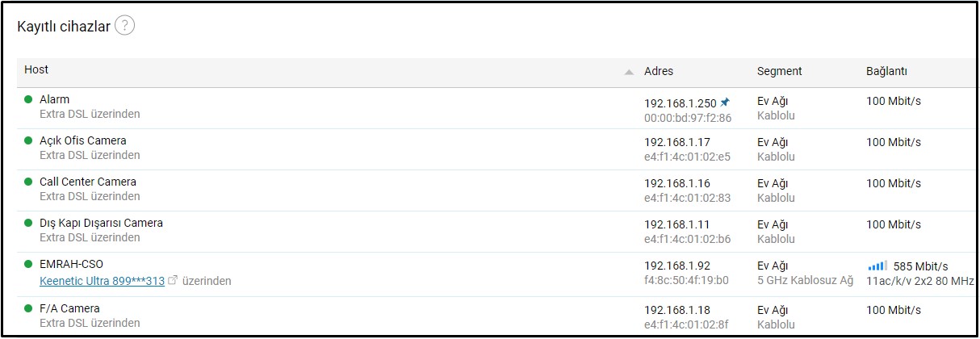Open the Keenetic Ultra 899***313 link
Viewport: 980px width, 339px height.
(x=102, y=281)
